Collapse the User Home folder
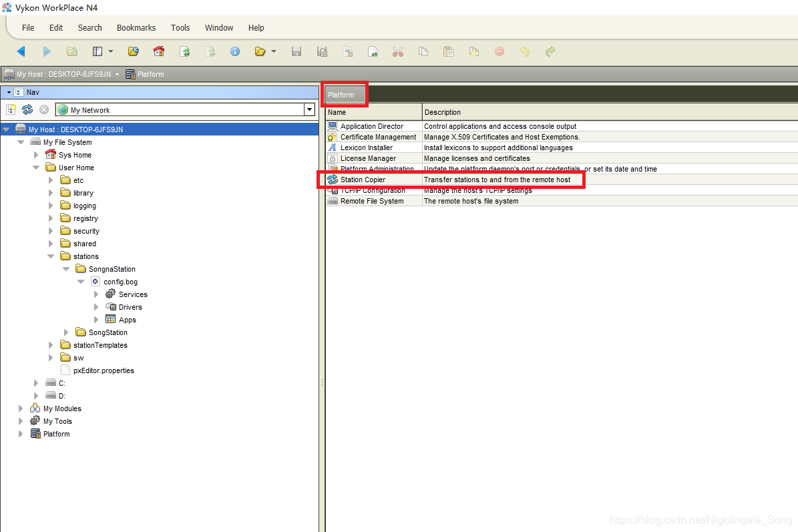 tap(36, 168)
